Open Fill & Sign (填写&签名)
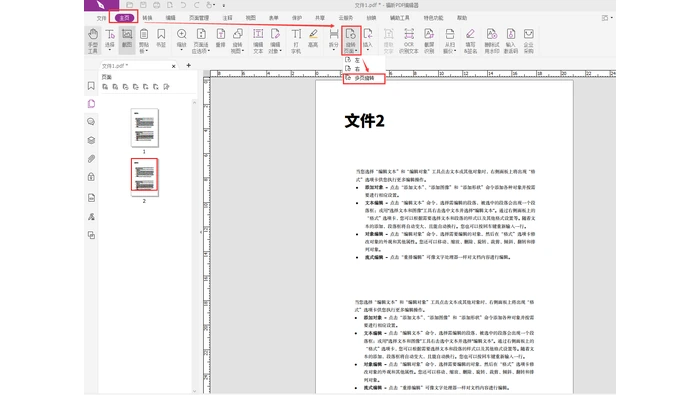The height and width of the screenshot is (395, 700). click(x=470, y=41)
